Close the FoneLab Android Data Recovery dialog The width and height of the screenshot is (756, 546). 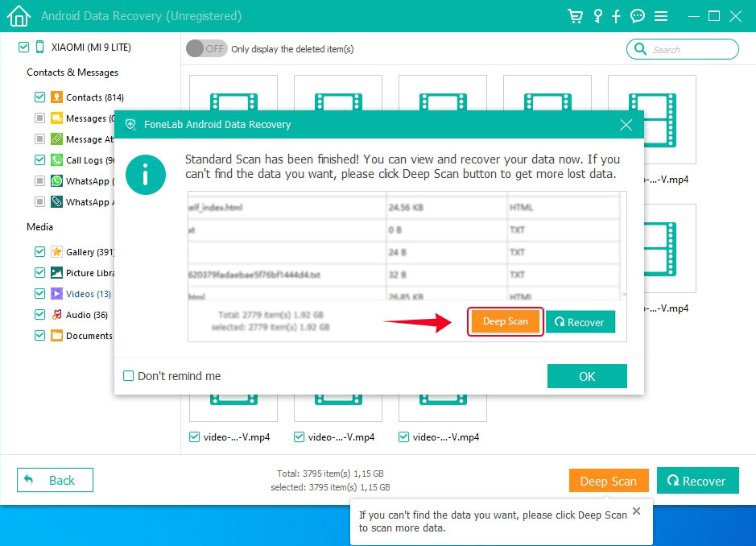tap(626, 125)
